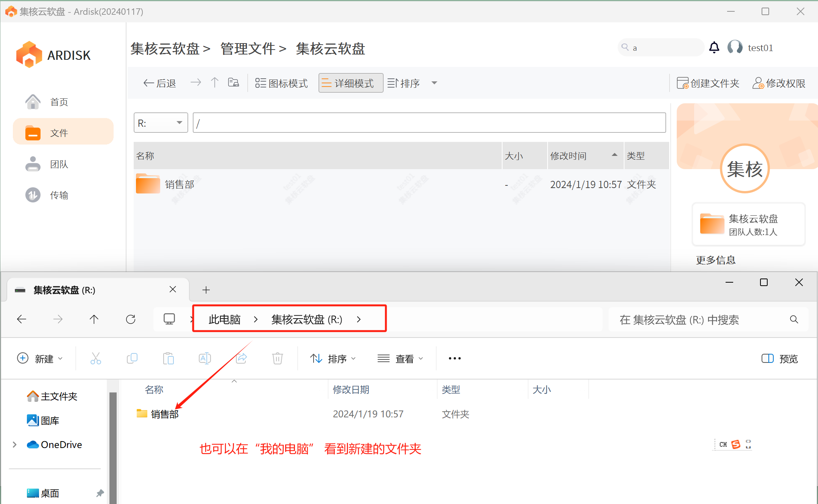The image size is (818, 504).
Task: Click the notification bell icon
Action: coord(714,48)
